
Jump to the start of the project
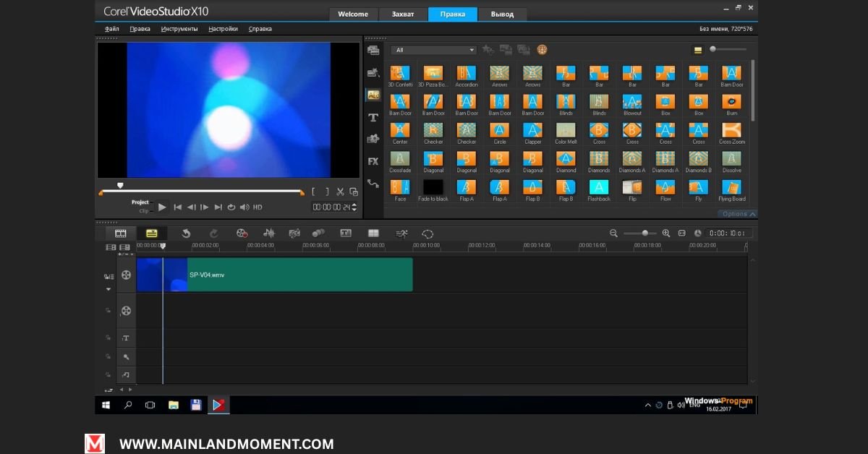(x=178, y=207)
